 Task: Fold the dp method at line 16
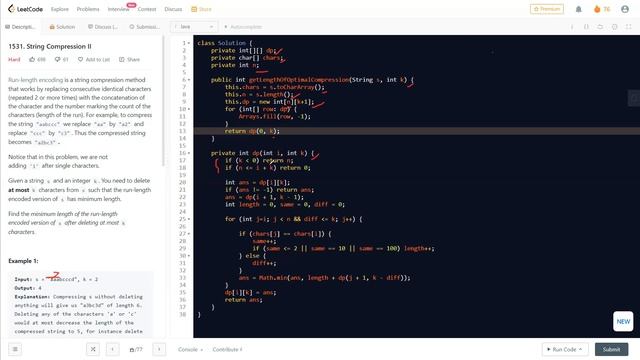pos(189,153)
